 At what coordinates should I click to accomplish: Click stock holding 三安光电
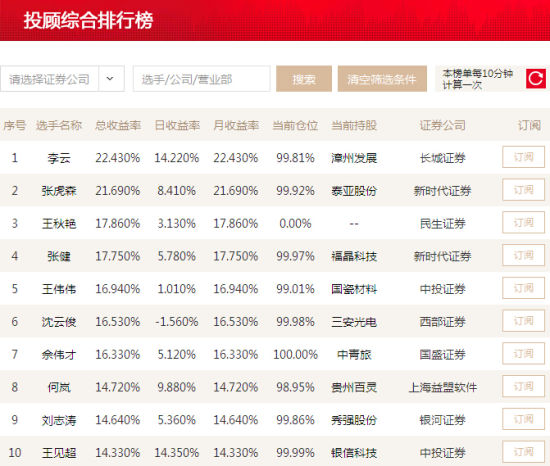tap(354, 322)
